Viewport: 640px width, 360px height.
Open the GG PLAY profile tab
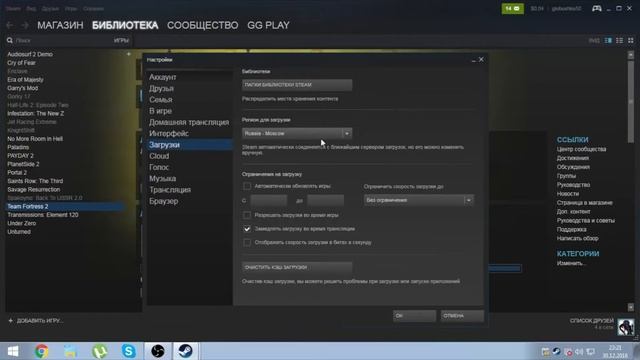[268, 25]
